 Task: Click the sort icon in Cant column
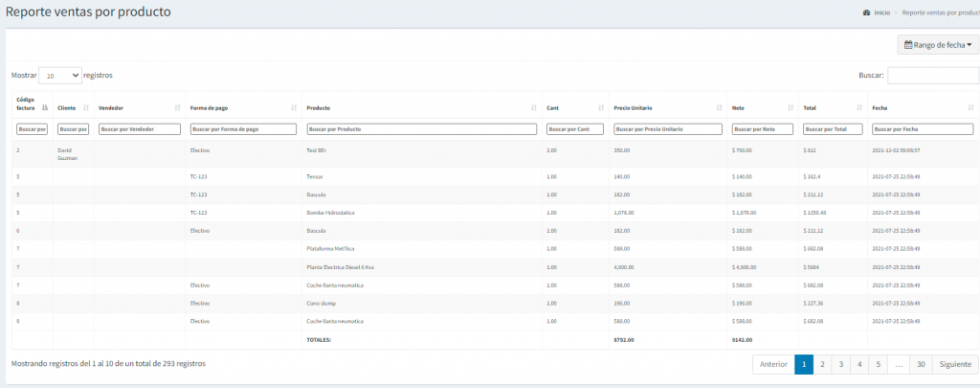[600, 108]
